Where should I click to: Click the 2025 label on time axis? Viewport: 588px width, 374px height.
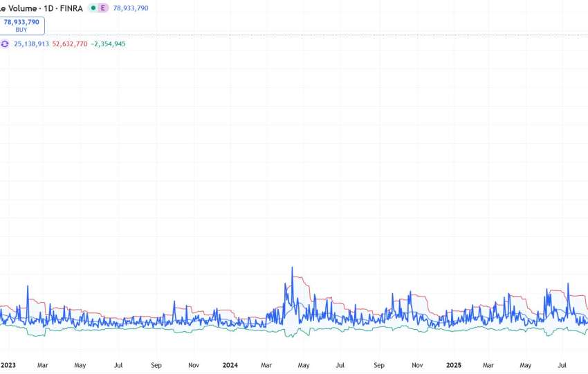pos(453,364)
